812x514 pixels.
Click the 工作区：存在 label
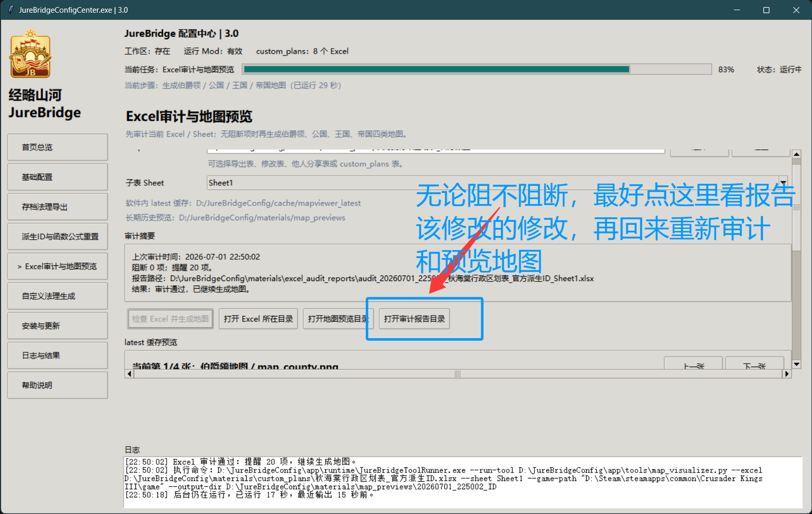[147, 51]
